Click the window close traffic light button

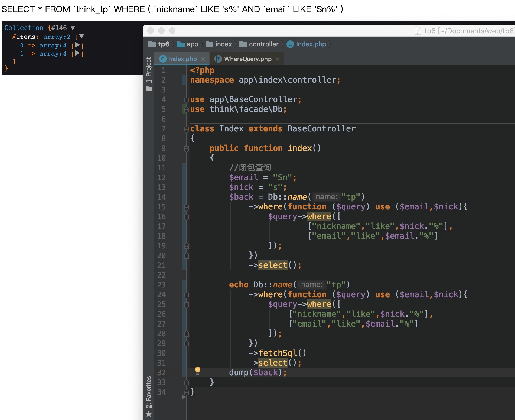click(151, 31)
